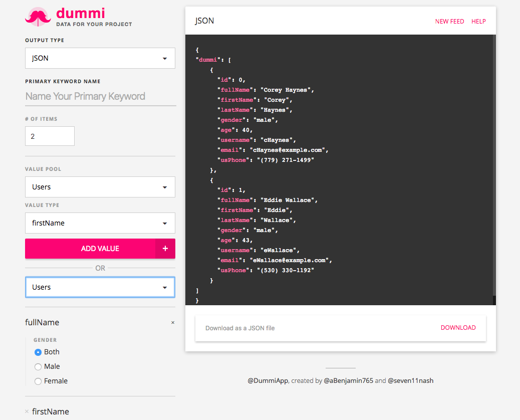Select the Male gender radio button
The height and width of the screenshot is (420, 520).
coord(38,366)
